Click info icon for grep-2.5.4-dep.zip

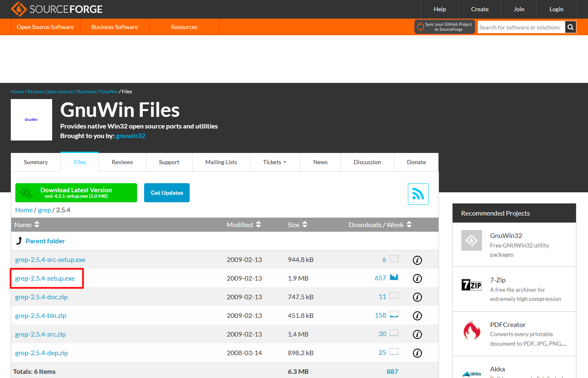coord(417,353)
